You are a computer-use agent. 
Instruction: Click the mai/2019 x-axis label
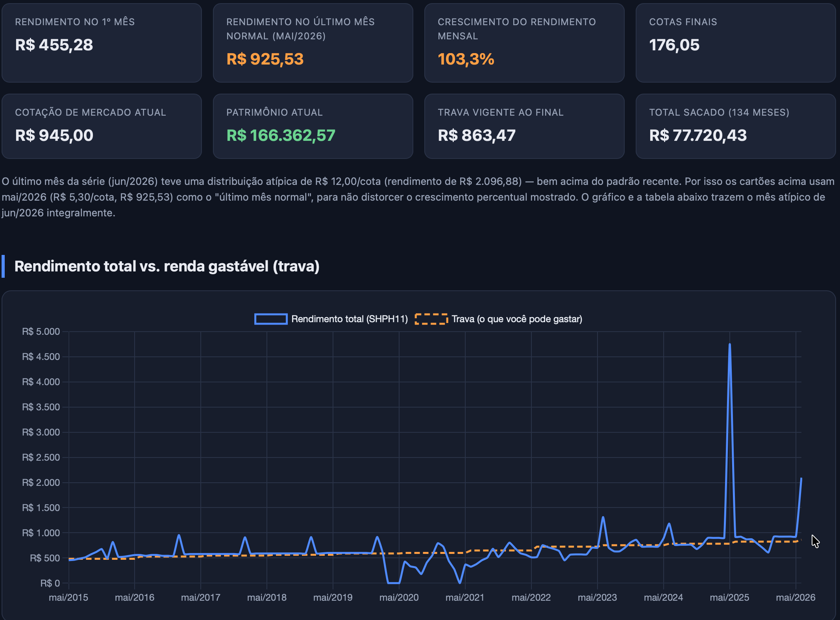point(333,598)
